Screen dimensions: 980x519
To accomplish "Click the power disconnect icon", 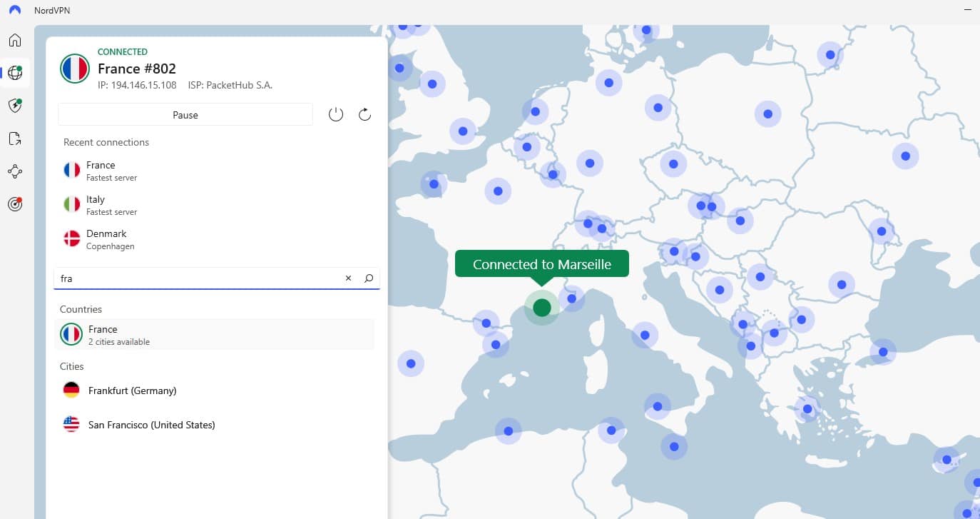I will click(336, 114).
